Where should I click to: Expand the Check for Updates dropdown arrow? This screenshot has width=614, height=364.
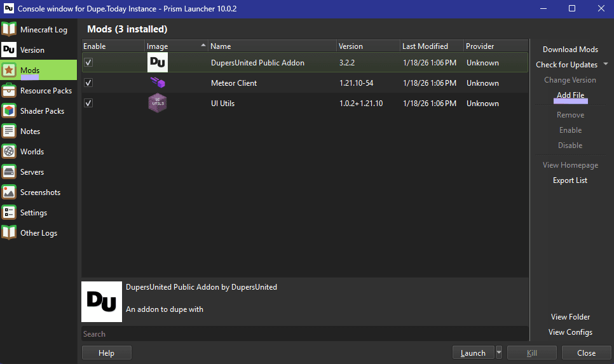tap(606, 64)
